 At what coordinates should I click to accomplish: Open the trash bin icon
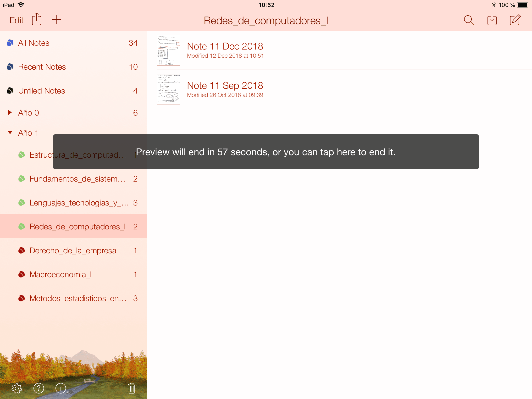click(x=132, y=388)
